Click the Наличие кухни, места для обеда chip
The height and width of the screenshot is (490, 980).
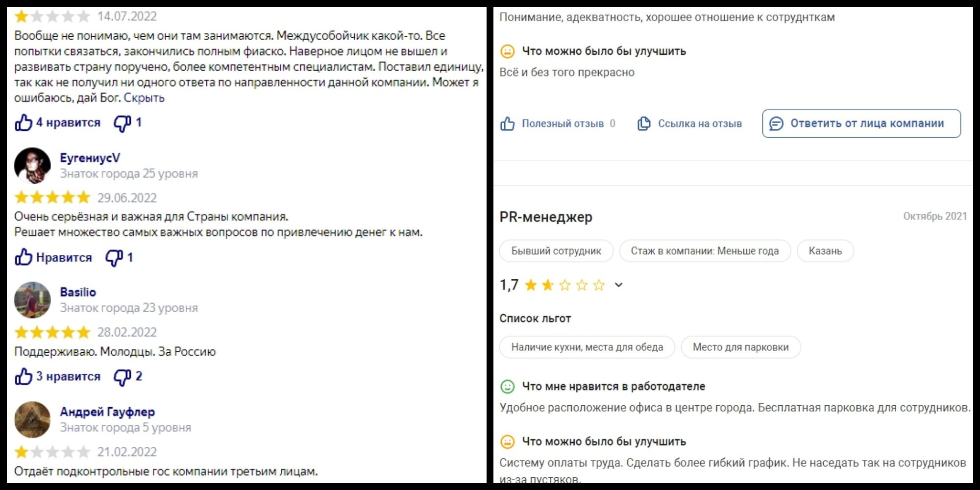point(587,347)
